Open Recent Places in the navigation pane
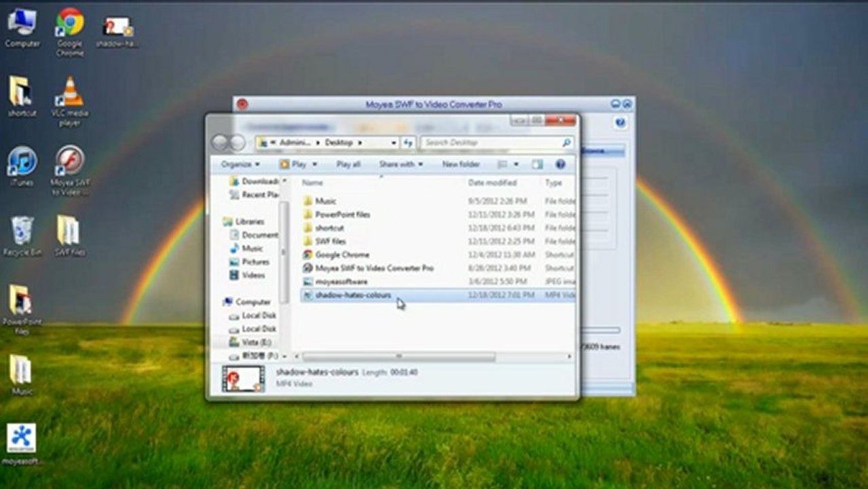The image size is (868, 489). (254, 195)
